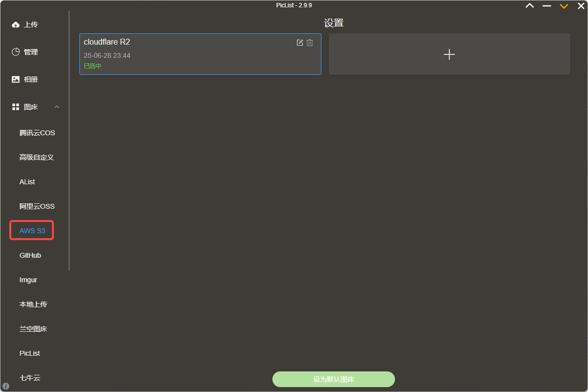The image size is (588, 392).
Task: Select 阿里云OSS picbed
Action: click(x=37, y=206)
